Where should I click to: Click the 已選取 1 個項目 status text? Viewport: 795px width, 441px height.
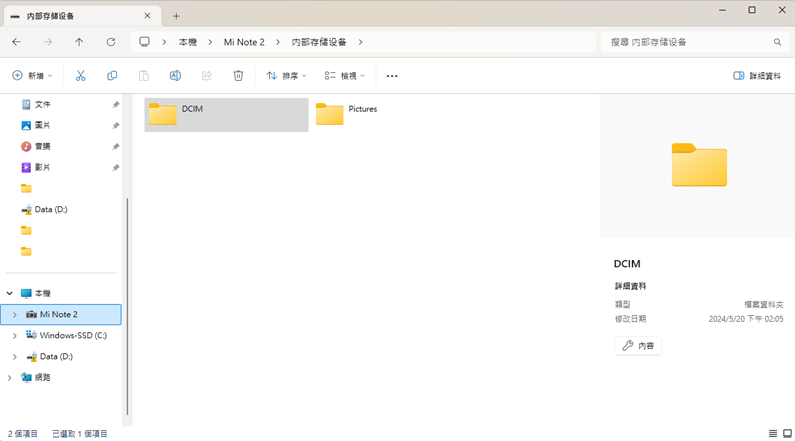click(x=80, y=434)
